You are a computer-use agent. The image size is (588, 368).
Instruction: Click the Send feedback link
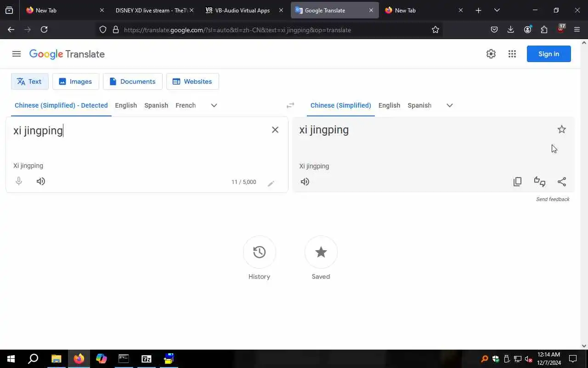(x=553, y=199)
